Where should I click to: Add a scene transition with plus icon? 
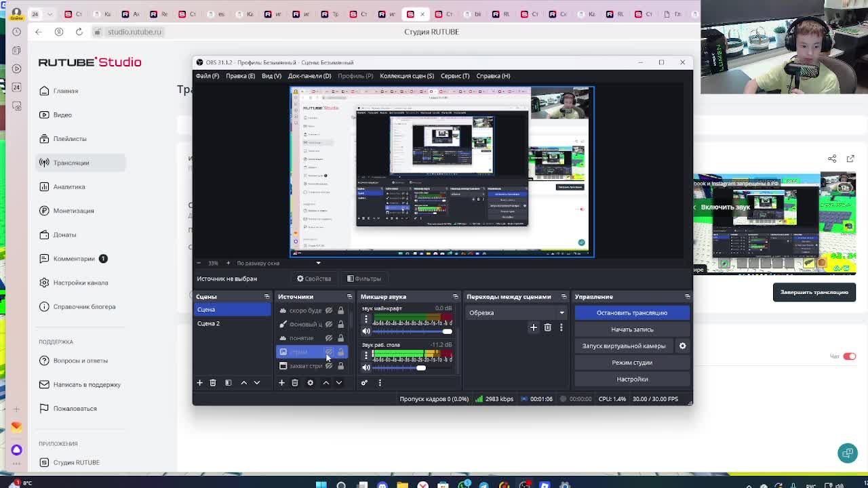coord(533,327)
